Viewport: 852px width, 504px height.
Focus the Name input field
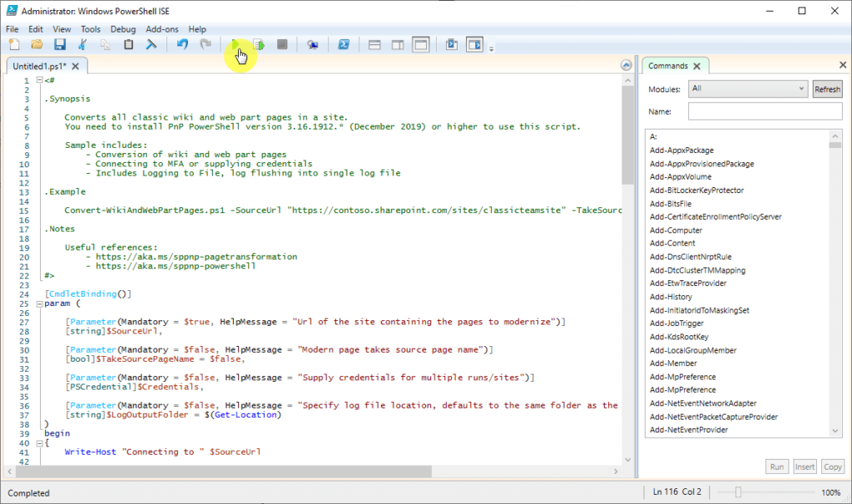[x=765, y=111]
